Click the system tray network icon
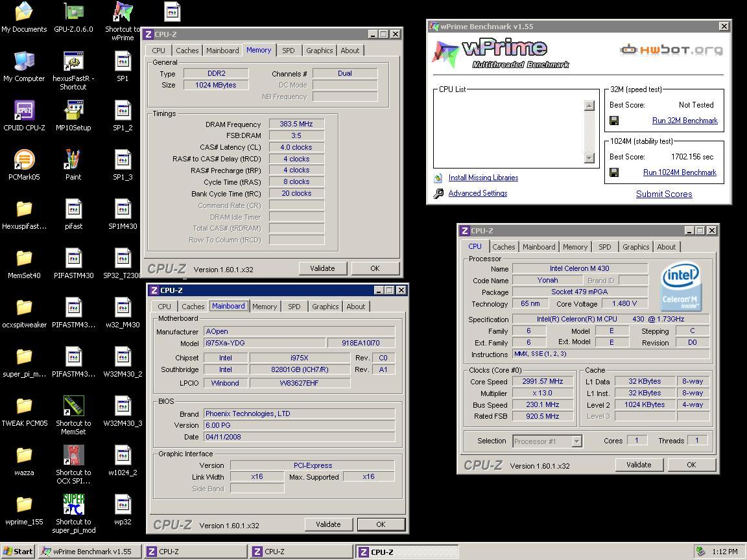 pyautogui.click(x=700, y=552)
